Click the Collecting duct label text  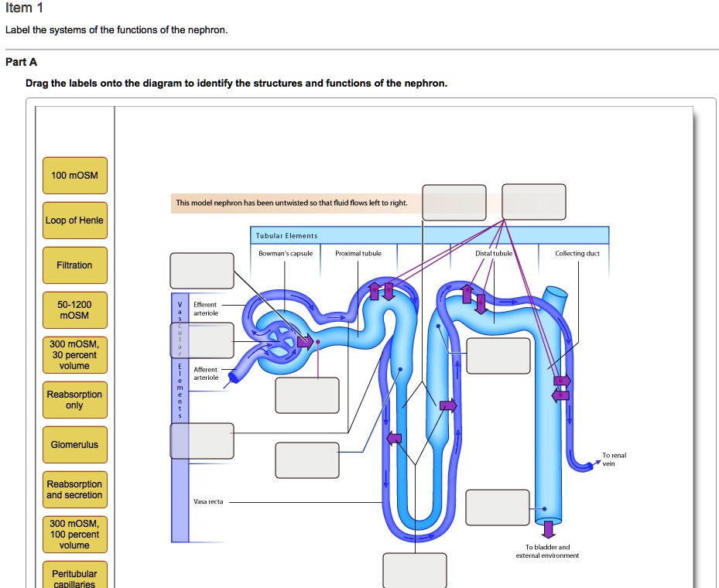[x=579, y=253]
